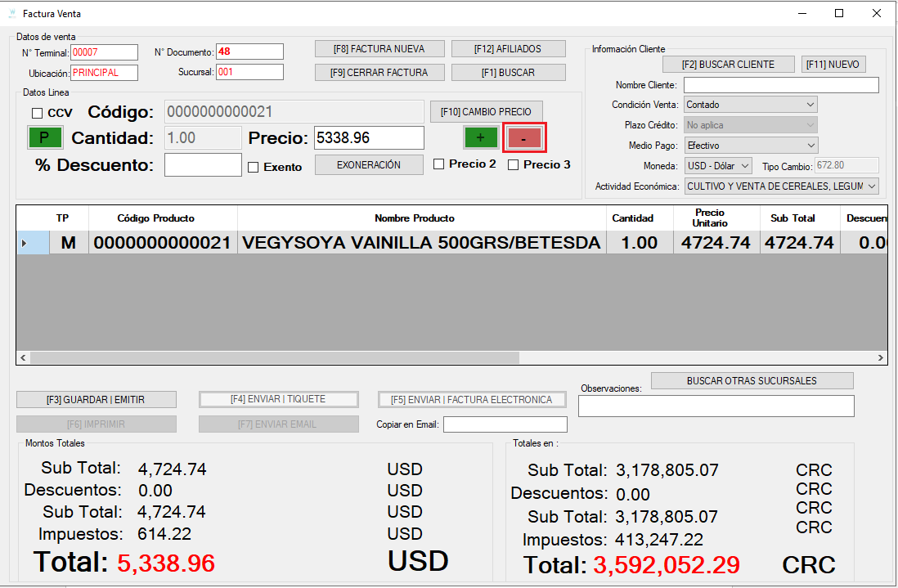This screenshot has width=898, height=588.
Task: Click [F8] FACTURA NUEVA button
Action: [x=379, y=49]
